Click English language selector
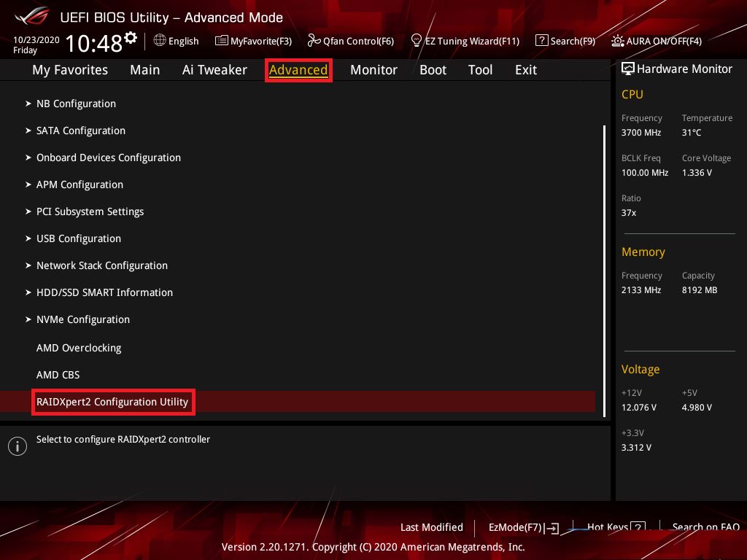The height and width of the screenshot is (560, 747). click(x=183, y=41)
